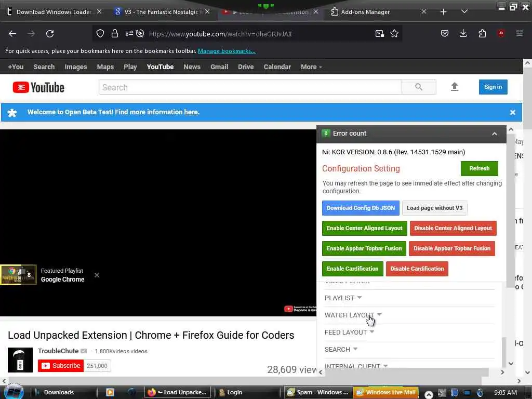Open Calendar in Google bar

coord(277,67)
